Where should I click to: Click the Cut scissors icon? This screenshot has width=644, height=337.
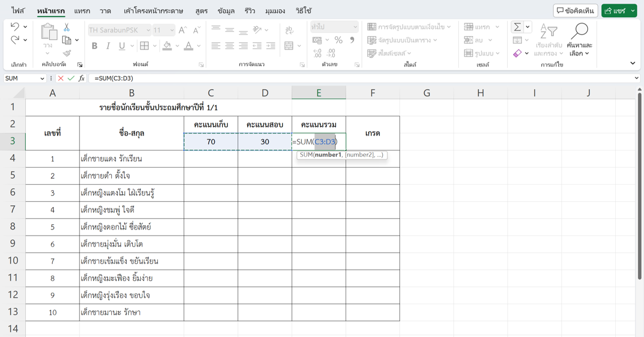pos(66,28)
